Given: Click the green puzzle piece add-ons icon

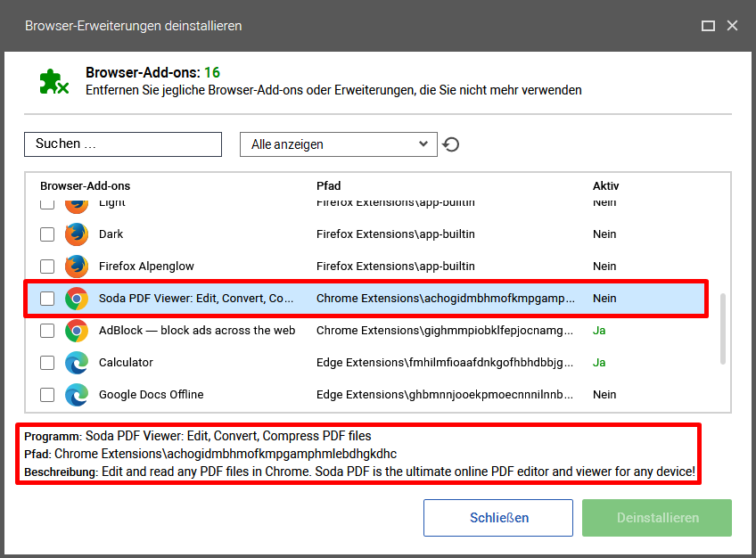Looking at the screenshot, I should (54, 82).
